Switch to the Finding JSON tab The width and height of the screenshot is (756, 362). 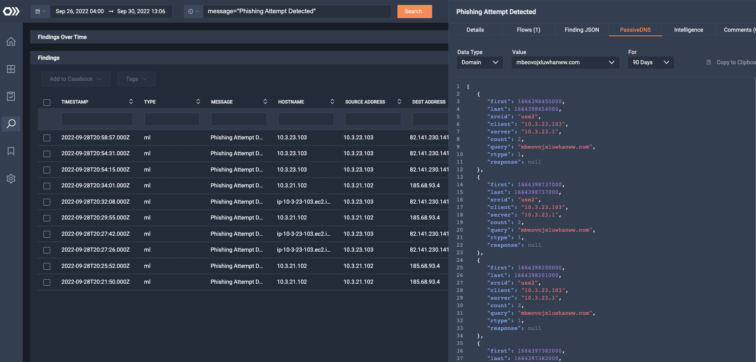point(582,30)
